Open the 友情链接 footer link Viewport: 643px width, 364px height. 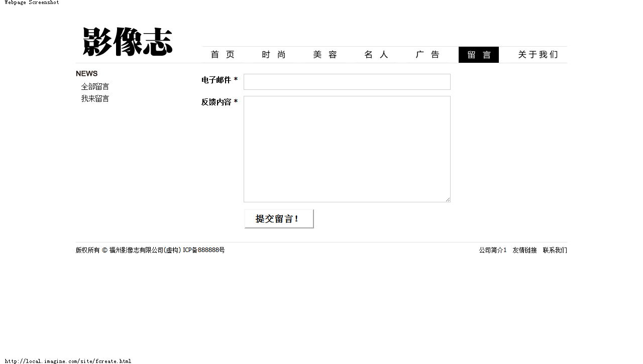pos(525,250)
